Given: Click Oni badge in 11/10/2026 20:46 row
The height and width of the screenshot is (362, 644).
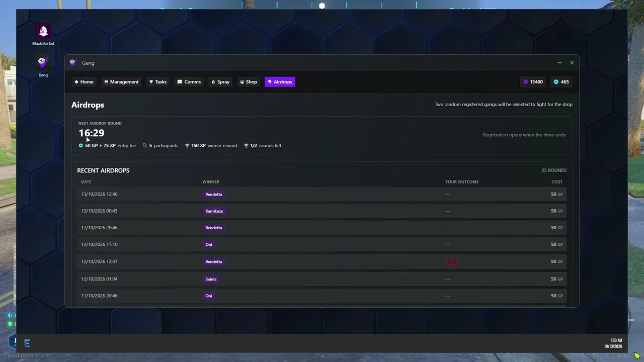Looking at the screenshot, I should [x=209, y=296].
